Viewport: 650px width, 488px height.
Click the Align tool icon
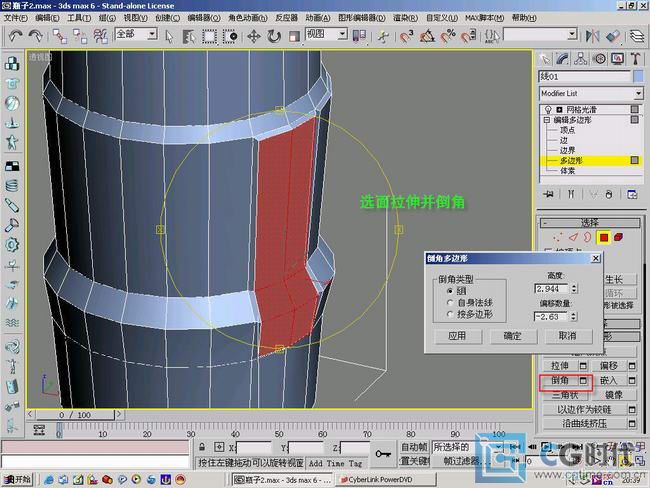pos(613,36)
